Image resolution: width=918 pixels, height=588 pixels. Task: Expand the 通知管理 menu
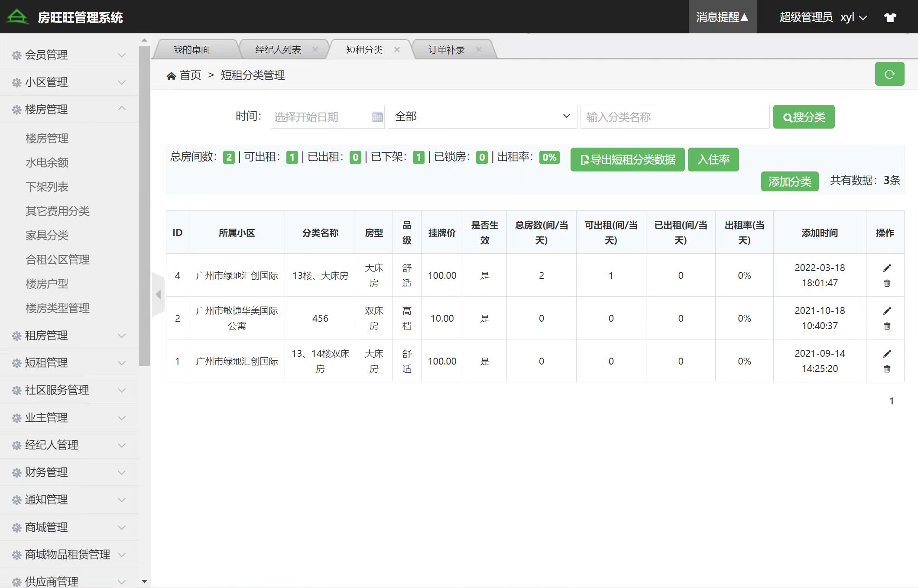pyautogui.click(x=69, y=500)
